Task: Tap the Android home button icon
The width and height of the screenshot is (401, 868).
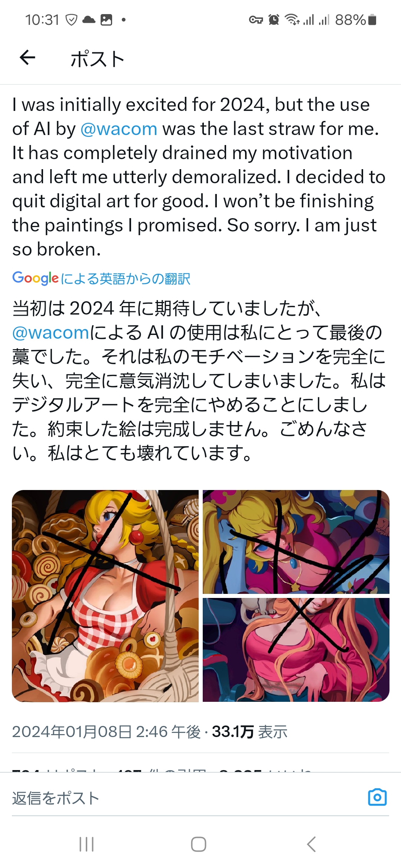Action: pyautogui.click(x=199, y=844)
